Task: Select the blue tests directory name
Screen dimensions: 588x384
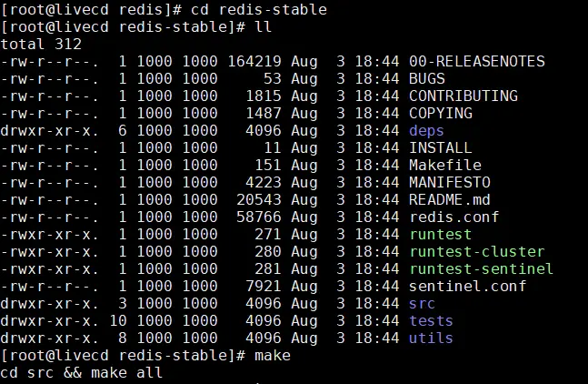Action: tap(431, 320)
